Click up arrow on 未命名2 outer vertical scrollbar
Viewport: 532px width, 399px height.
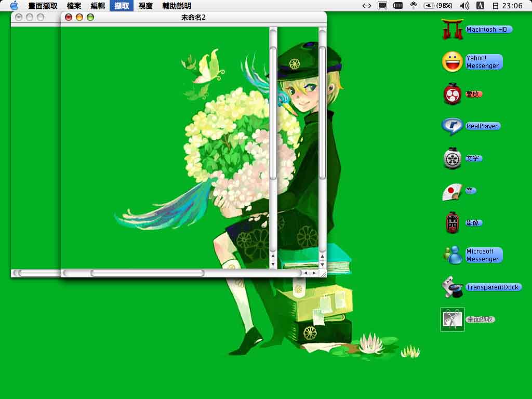[322, 257]
